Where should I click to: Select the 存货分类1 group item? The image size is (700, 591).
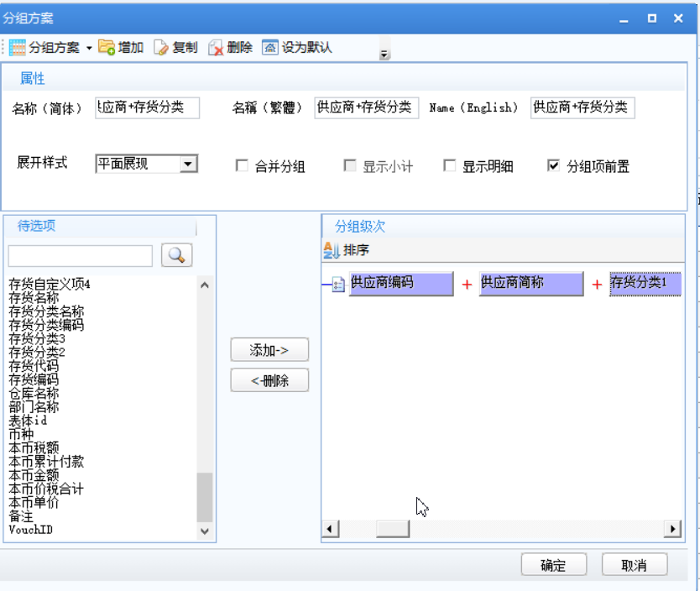click(645, 284)
